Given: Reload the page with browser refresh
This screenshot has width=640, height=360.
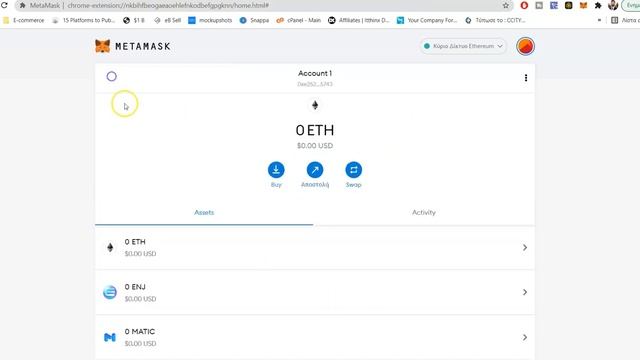Looking at the screenshot, I should tap(4, 5).
